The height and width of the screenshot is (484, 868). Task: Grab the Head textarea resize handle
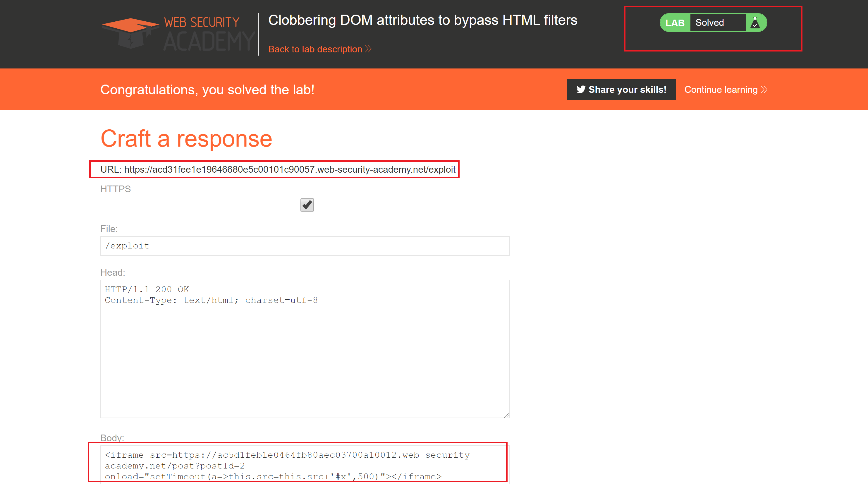[x=506, y=415]
